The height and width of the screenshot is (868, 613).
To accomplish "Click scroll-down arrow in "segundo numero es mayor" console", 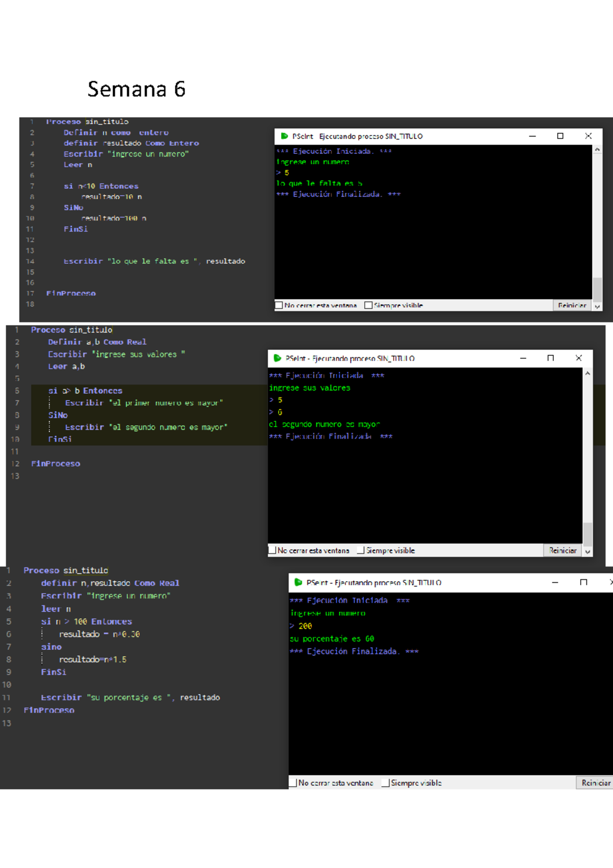I will click(x=587, y=552).
